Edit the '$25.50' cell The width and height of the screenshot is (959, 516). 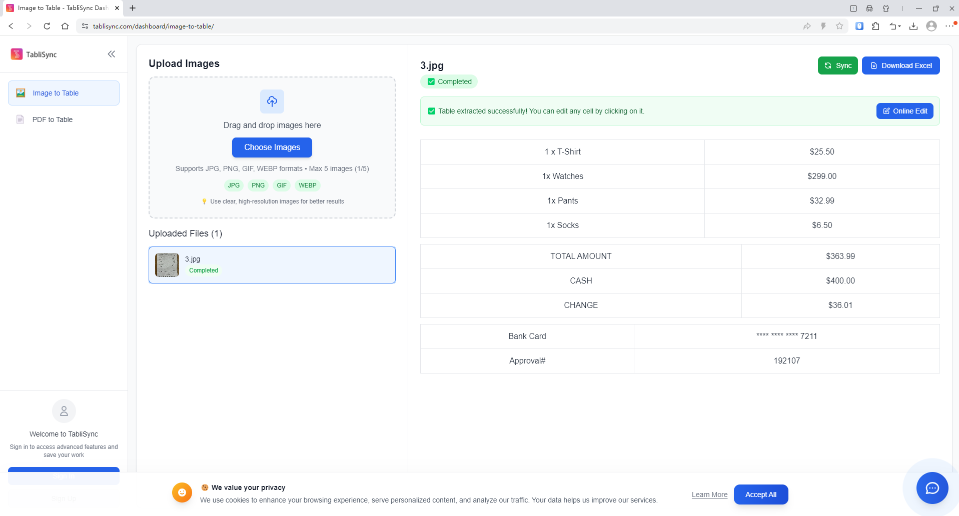821,152
